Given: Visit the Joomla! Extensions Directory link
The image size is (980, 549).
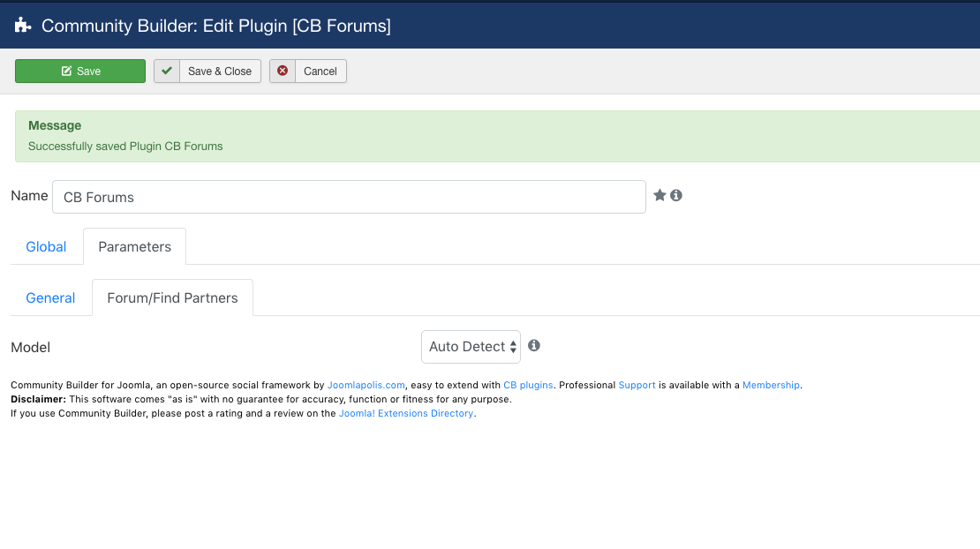Looking at the screenshot, I should click(405, 413).
